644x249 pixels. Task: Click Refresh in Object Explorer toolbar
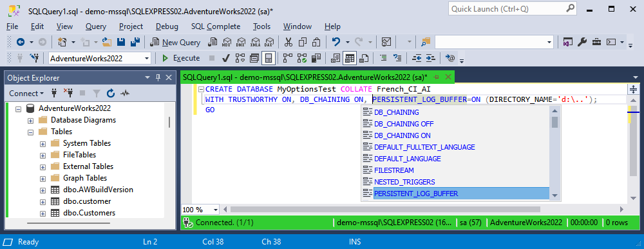[111, 94]
